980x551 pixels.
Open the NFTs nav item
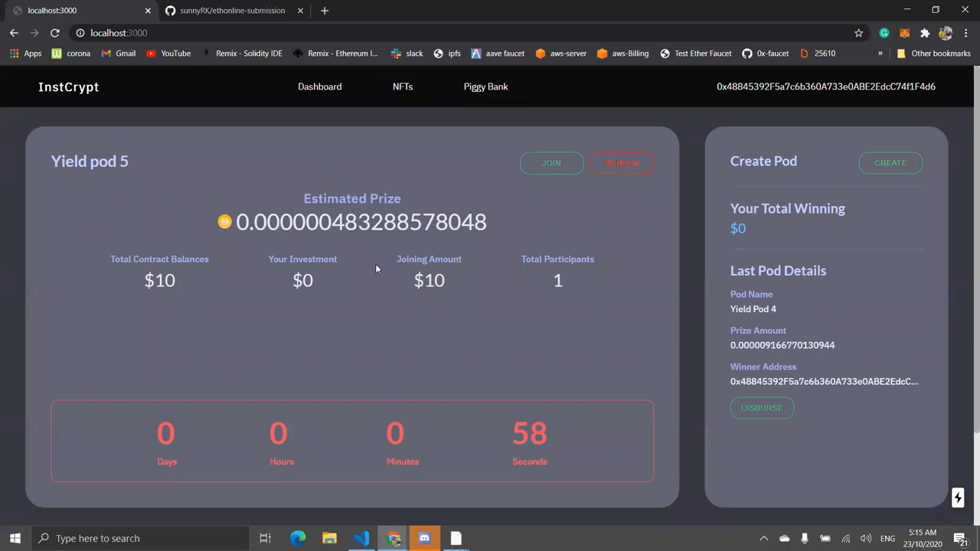[x=403, y=86]
